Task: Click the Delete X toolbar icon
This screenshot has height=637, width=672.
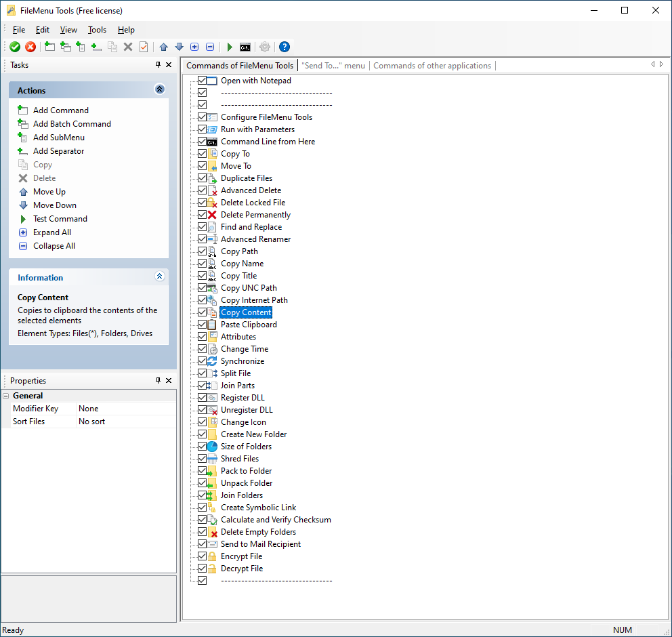Action: [x=128, y=47]
